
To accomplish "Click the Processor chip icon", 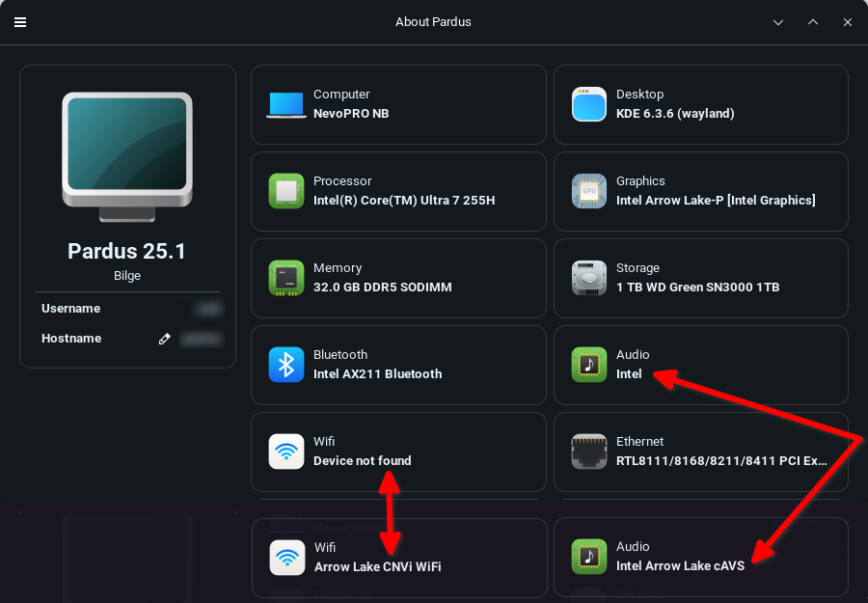I will click(286, 191).
